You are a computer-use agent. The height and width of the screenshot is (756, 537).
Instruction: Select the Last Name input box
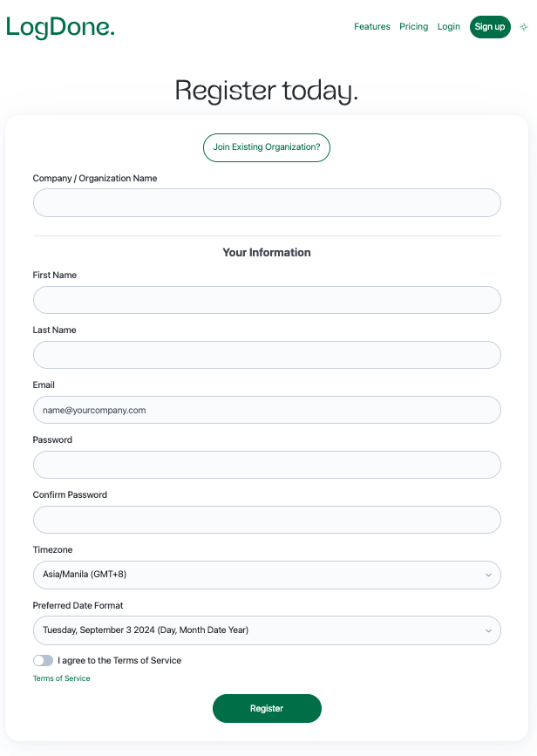pos(267,355)
